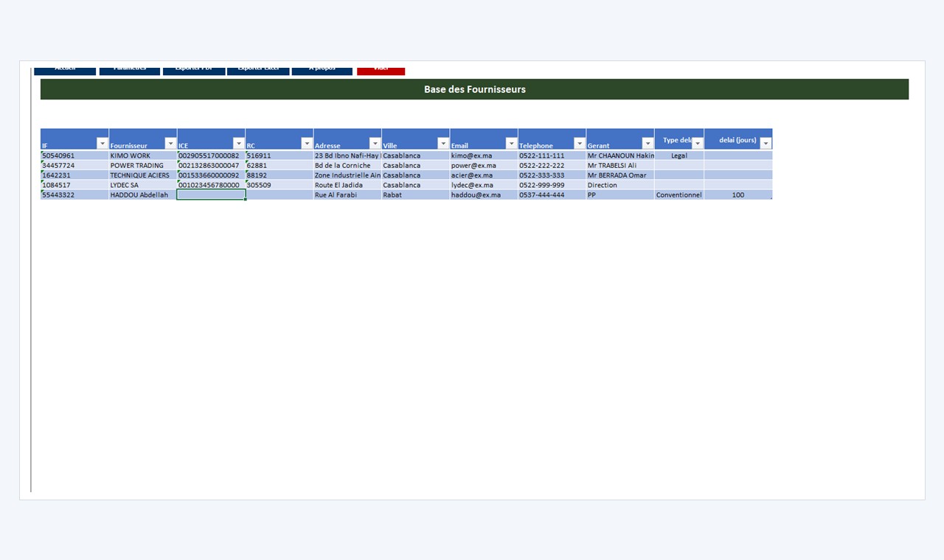Select telephone cell 0522-333-333

coord(552,175)
